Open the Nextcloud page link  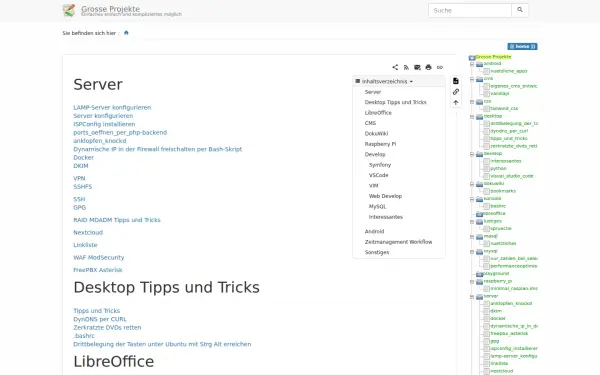click(x=88, y=233)
